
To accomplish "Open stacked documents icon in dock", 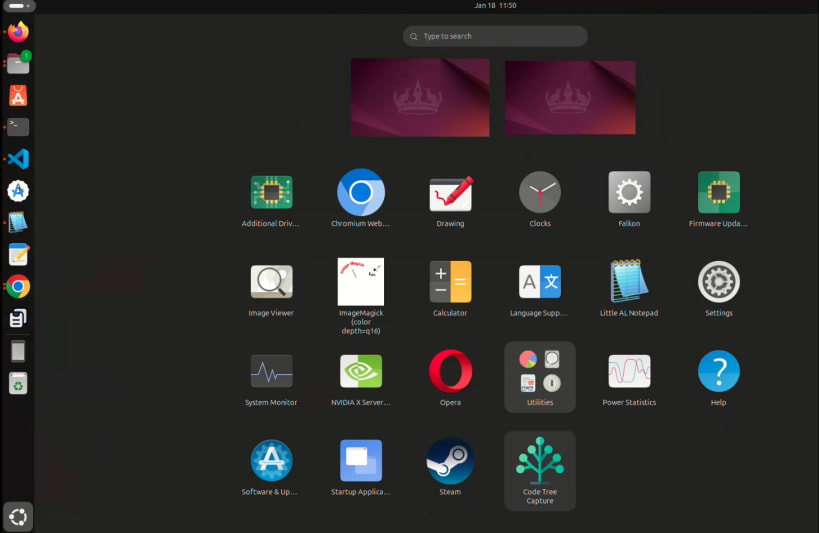I will tap(18, 318).
